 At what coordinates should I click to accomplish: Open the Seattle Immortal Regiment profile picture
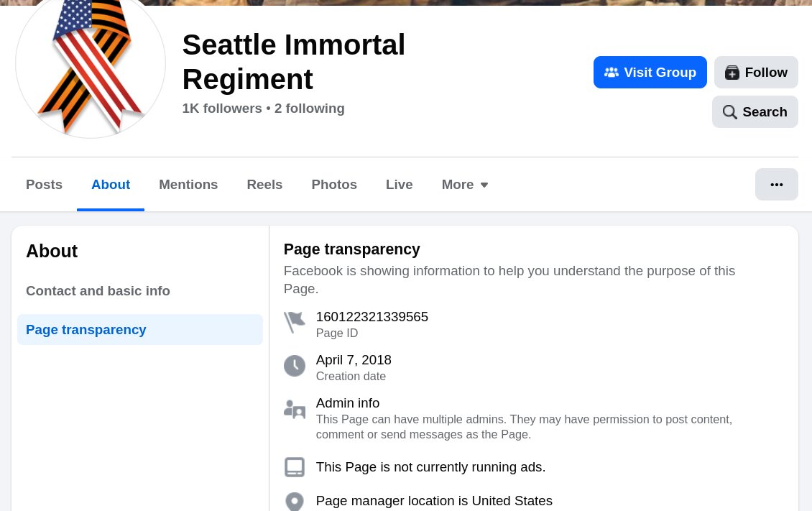91,65
